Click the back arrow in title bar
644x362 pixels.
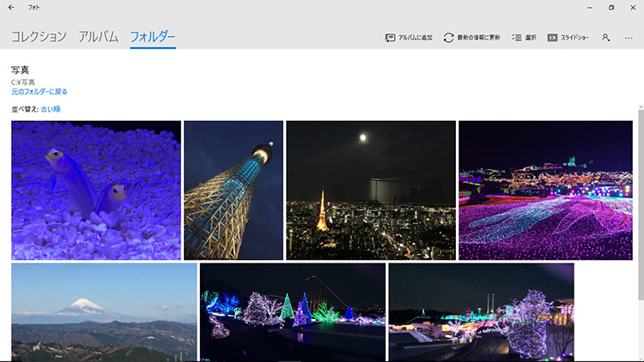11,7
